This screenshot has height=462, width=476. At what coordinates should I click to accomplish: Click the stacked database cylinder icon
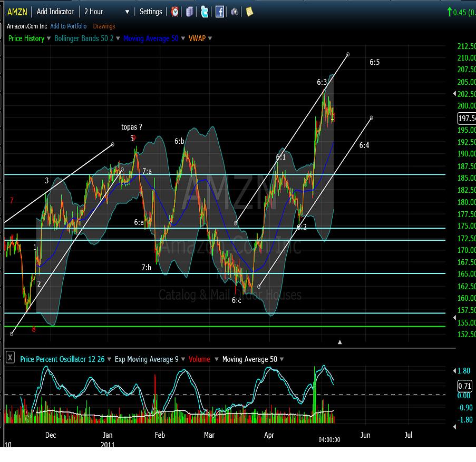click(x=189, y=12)
